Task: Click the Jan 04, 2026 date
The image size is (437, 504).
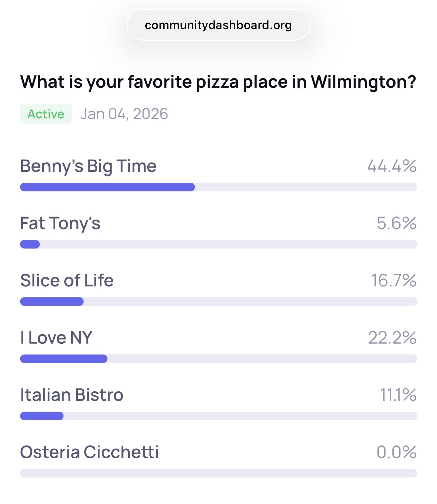Action: click(124, 114)
